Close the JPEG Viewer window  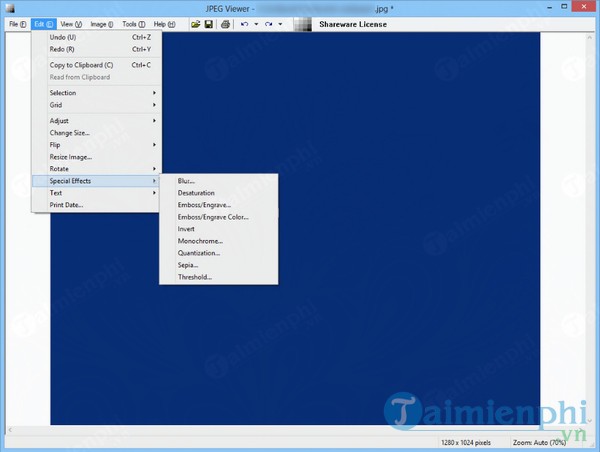click(584, 7)
